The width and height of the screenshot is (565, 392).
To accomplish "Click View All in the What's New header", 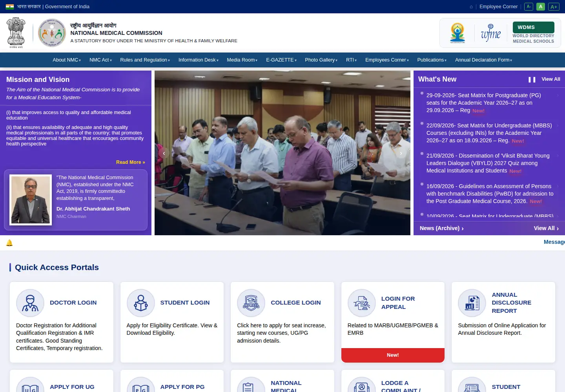I will coord(551,79).
